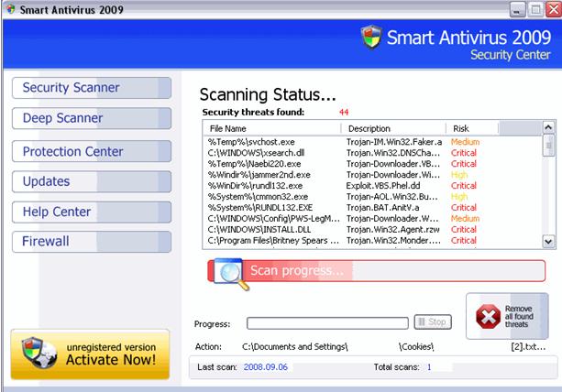
Task: Select the C:\WINDOWS\xsearch.dll row
Action: pos(373,153)
